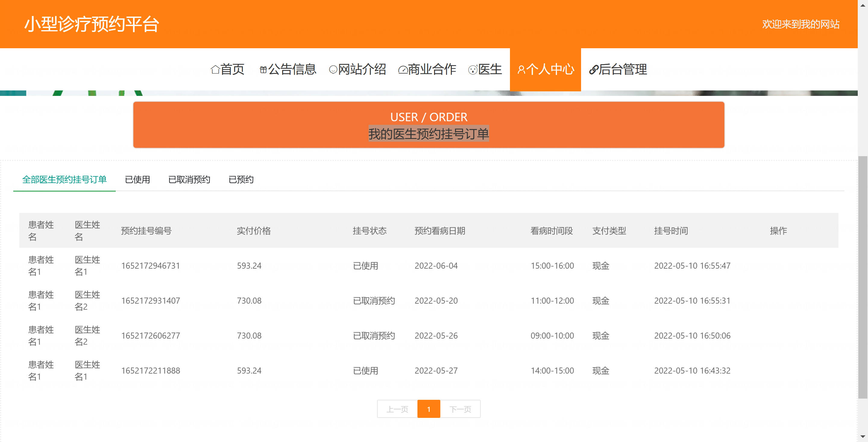Click the date 2022-06-04
868x442 pixels.
tap(436, 266)
